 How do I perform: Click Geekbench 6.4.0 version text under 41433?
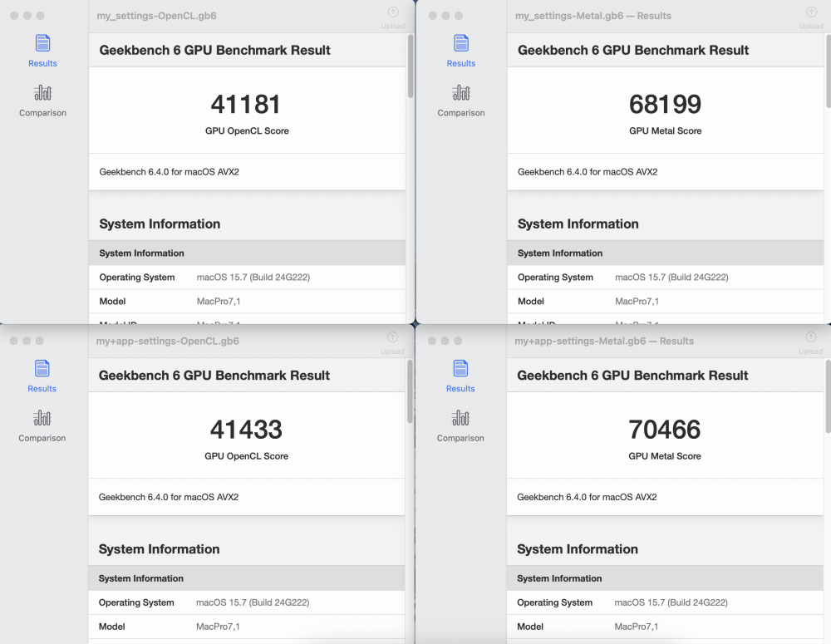coord(169,497)
